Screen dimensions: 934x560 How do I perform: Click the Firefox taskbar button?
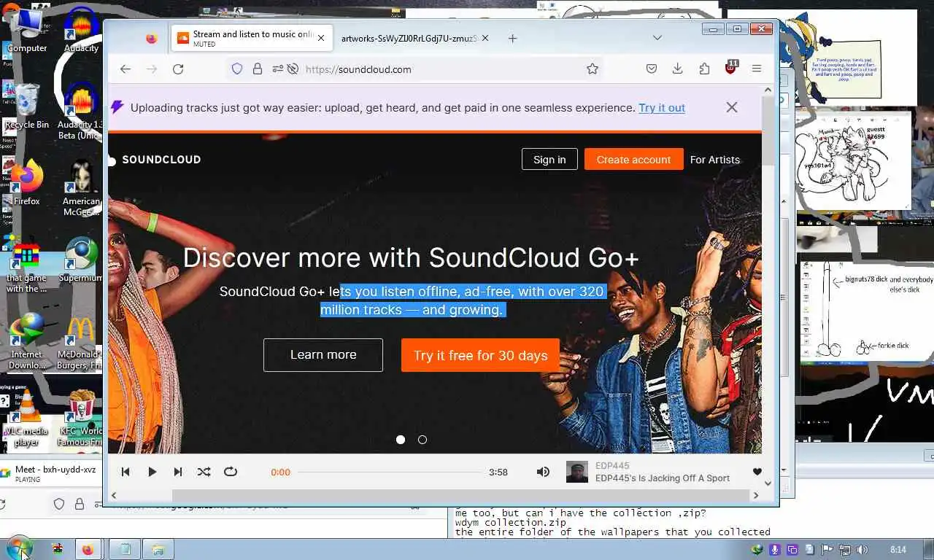88,550
